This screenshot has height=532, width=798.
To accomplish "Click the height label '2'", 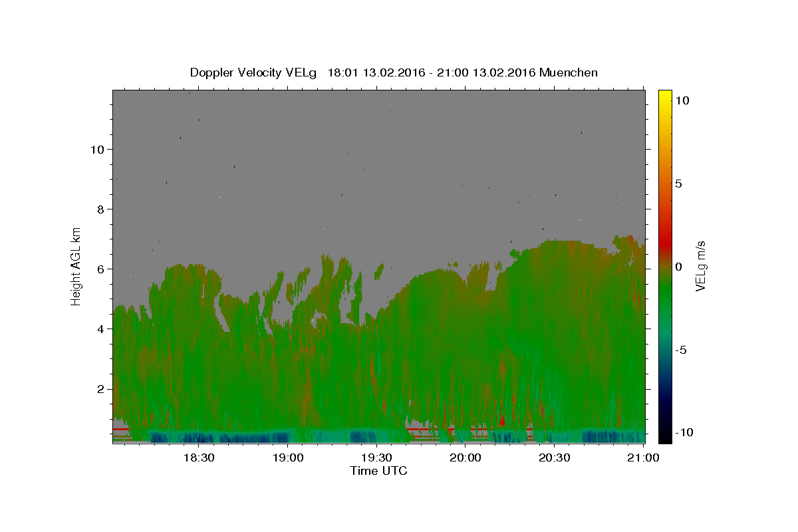I will (x=100, y=389).
